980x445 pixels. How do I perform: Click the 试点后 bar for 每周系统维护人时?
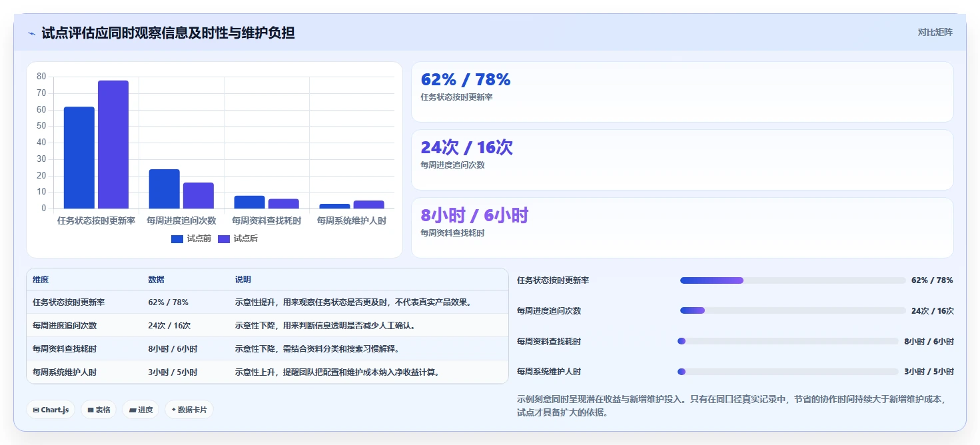(x=368, y=205)
